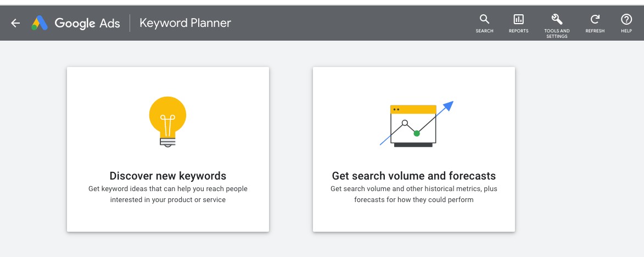Click the "REPORTS" label in the header

pos(518,31)
